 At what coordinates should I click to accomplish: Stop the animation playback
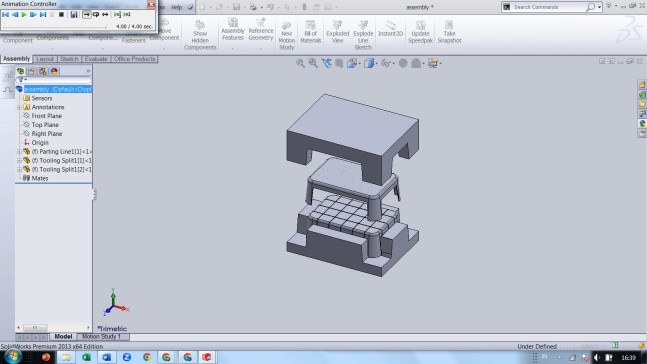pos(61,14)
